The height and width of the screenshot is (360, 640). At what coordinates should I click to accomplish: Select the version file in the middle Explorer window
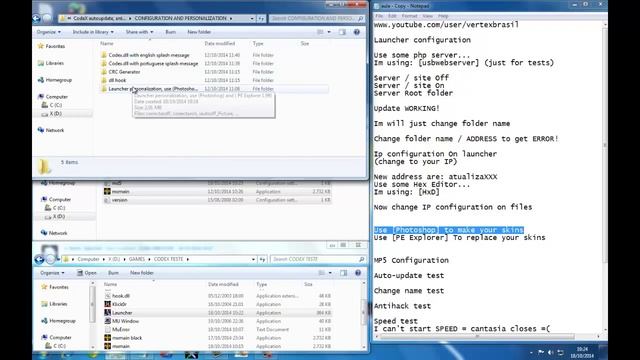coord(218,200)
